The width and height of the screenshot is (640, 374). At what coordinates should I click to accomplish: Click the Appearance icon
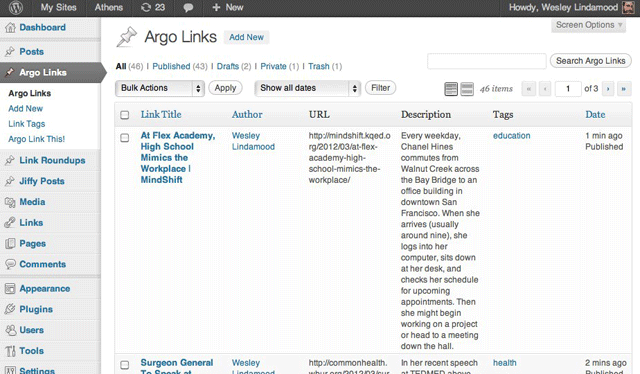(10, 289)
